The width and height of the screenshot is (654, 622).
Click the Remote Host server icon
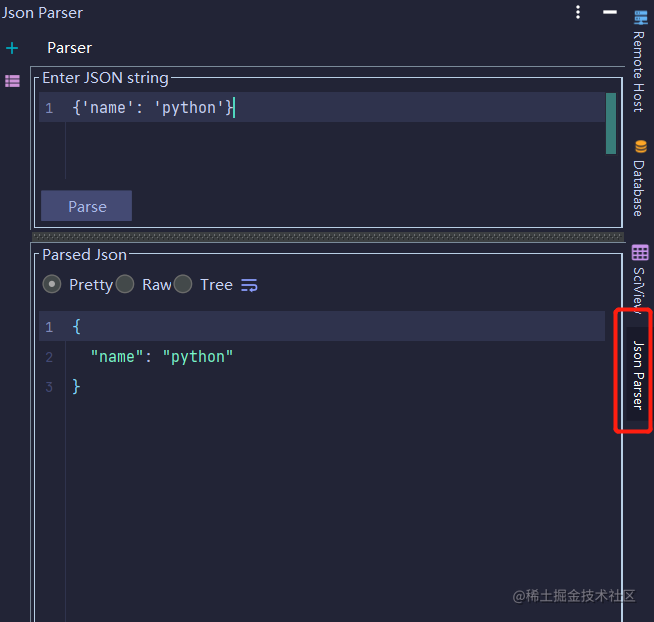(641, 18)
